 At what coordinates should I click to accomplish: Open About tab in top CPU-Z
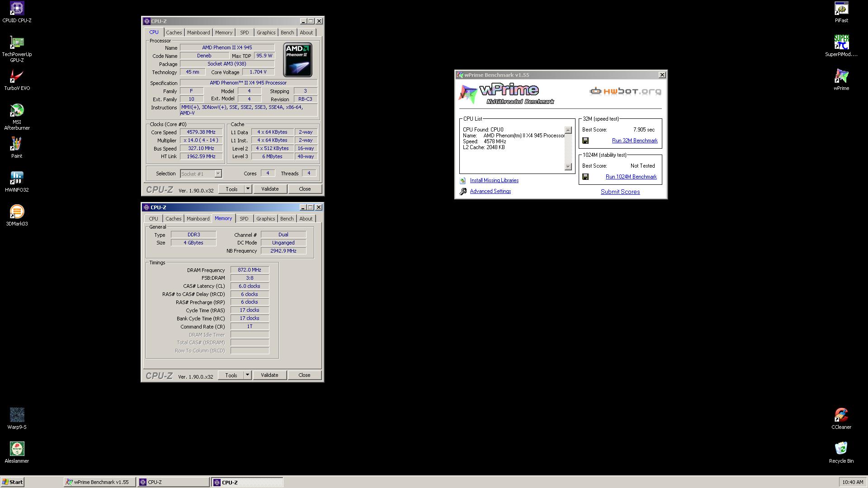pyautogui.click(x=306, y=33)
